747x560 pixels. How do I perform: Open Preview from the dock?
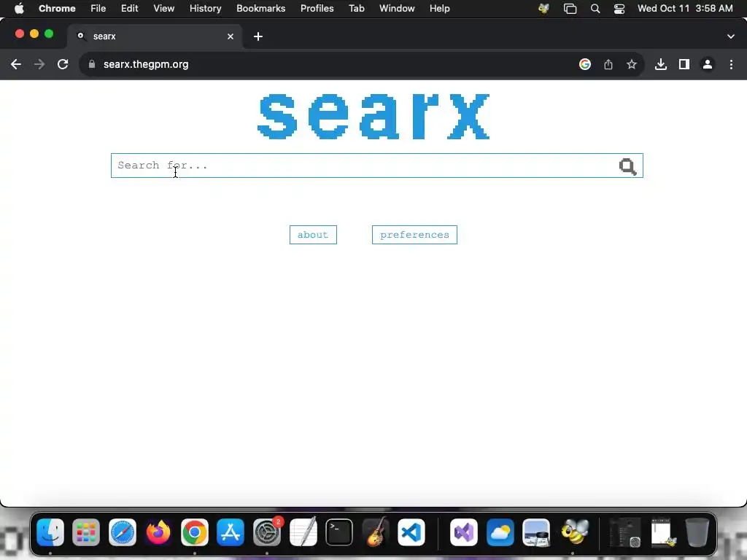coord(536,532)
